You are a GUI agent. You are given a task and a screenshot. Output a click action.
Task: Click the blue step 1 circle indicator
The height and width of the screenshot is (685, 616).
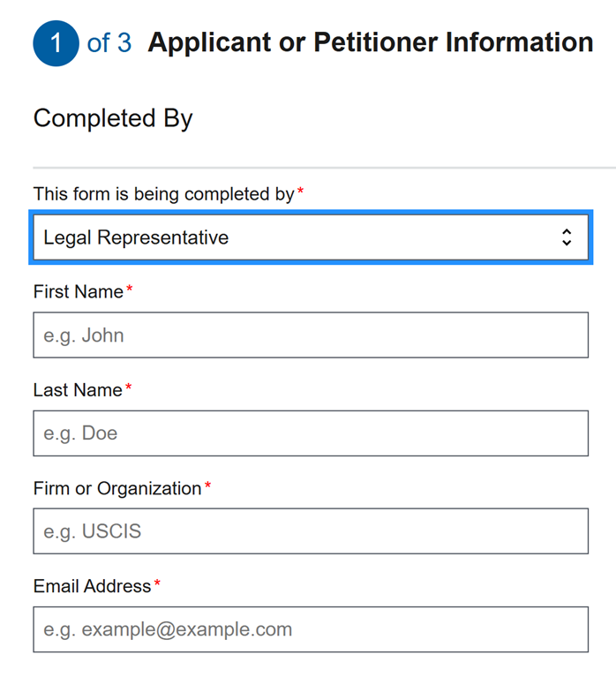[56, 43]
